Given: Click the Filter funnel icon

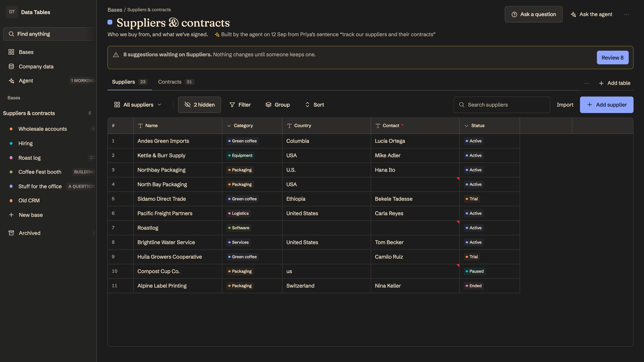Looking at the screenshot, I should point(232,105).
